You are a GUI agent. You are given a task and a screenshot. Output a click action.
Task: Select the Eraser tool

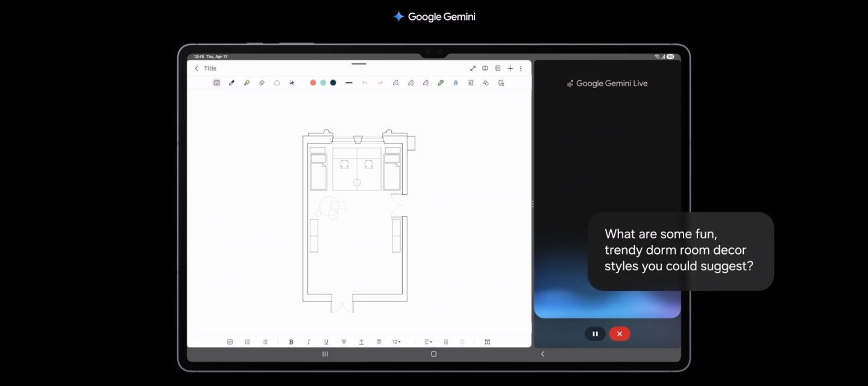click(x=262, y=83)
